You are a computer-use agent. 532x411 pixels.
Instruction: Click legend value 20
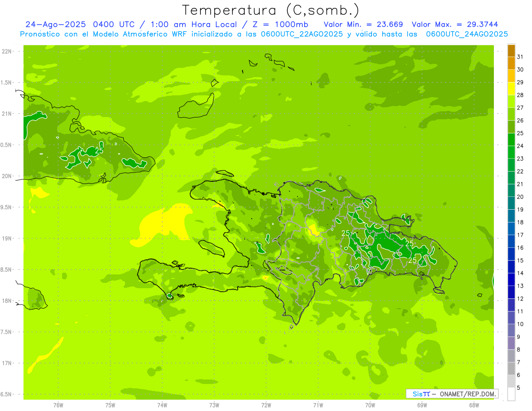[x=520, y=197]
